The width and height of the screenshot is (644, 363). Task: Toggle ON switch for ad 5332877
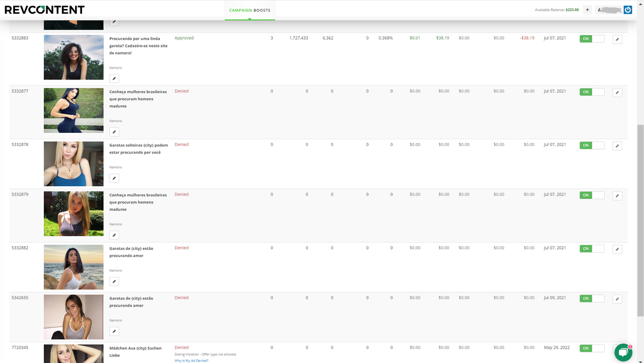(592, 92)
